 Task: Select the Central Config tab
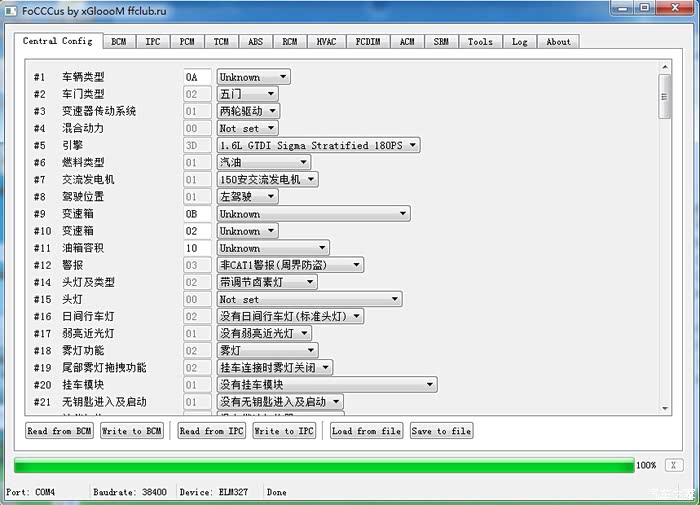click(x=58, y=41)
